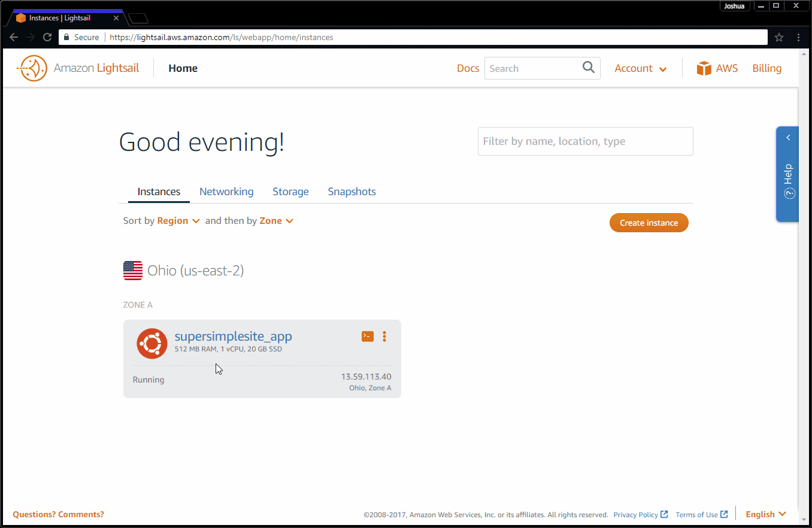This screenshot has width=812, height=528.
Task: Click the Joshua profile button
Action: click(734, 6)
